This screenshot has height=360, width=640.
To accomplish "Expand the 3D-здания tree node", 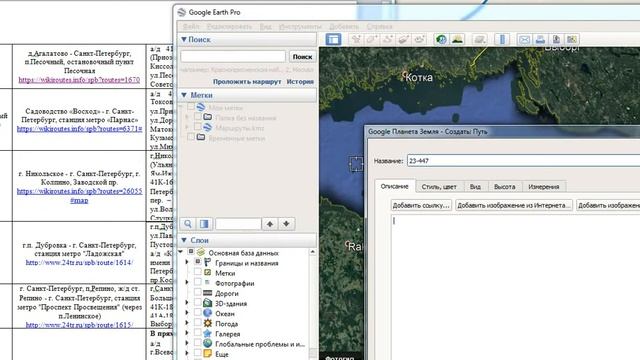I will pos(187,303).
